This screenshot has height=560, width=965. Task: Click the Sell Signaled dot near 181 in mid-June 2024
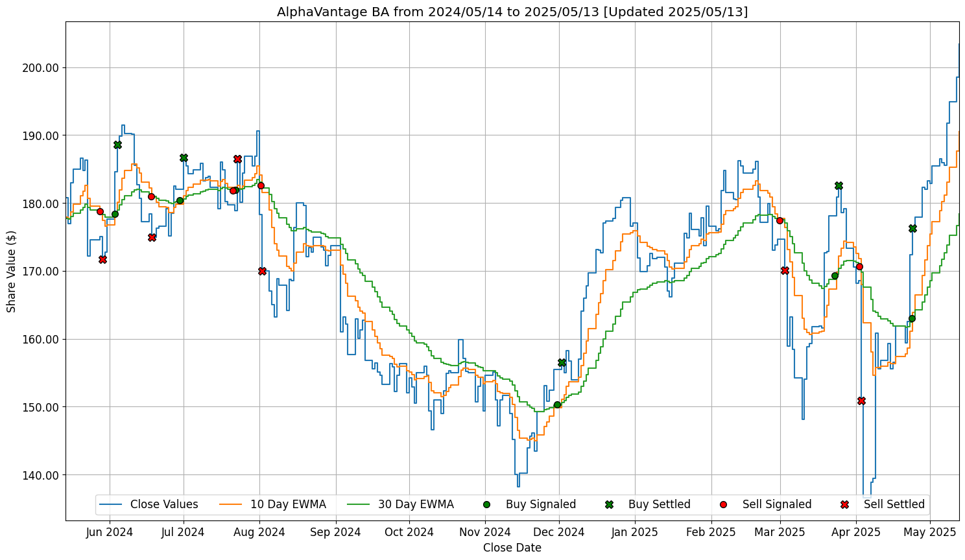click(x=151, y=196)
